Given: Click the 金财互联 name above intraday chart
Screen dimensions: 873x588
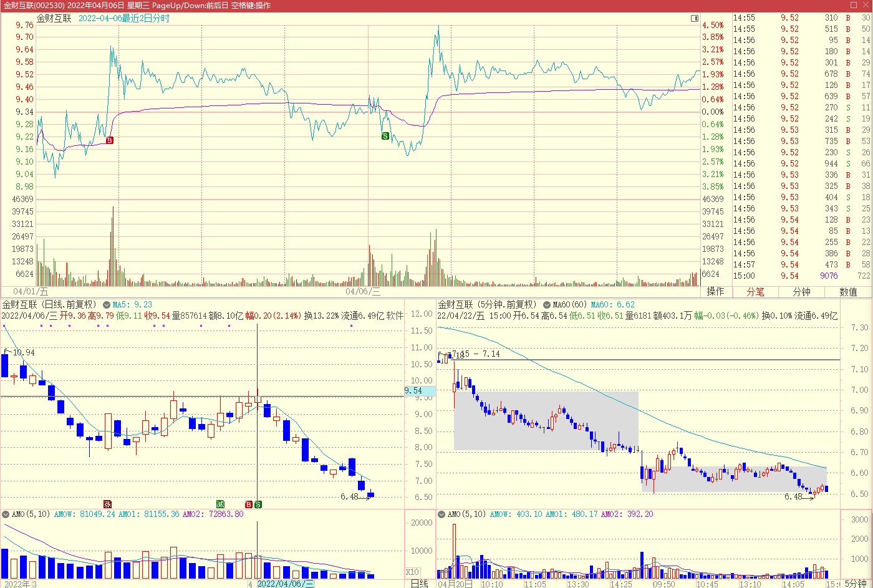Looking at the screenshot, I should (54, 18).
